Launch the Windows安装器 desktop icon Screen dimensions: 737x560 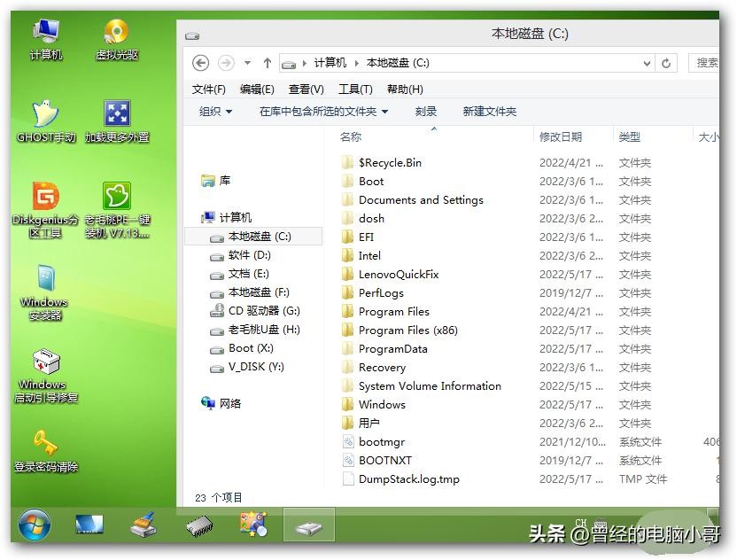[45, 280]
